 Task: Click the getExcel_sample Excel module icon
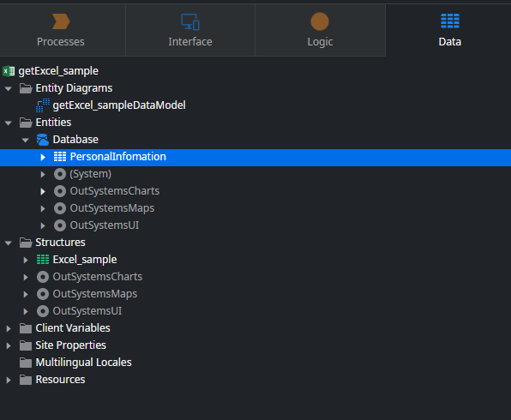coord(9,71)
